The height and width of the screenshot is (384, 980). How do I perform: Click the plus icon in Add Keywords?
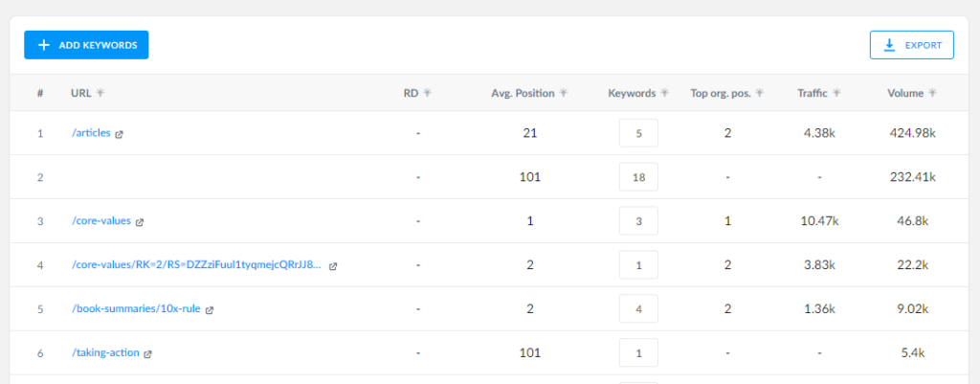point(44,45)
